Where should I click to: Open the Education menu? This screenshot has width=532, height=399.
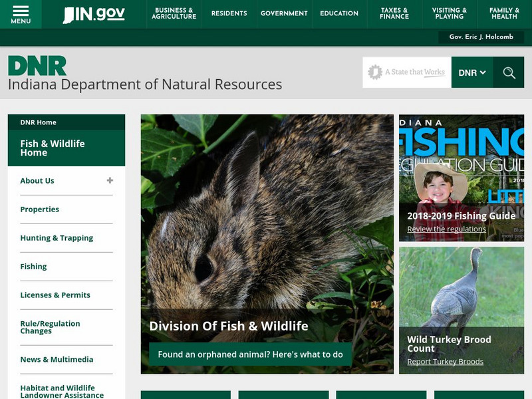click(339, 14)
